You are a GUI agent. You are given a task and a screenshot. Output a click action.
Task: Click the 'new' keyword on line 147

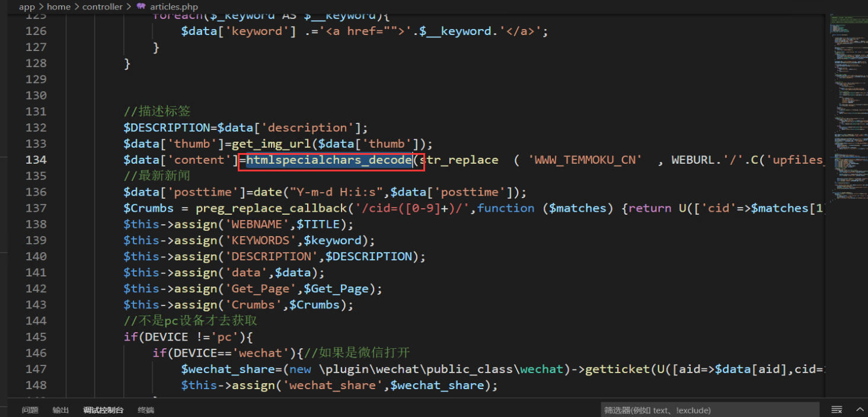tap(300, 369)
